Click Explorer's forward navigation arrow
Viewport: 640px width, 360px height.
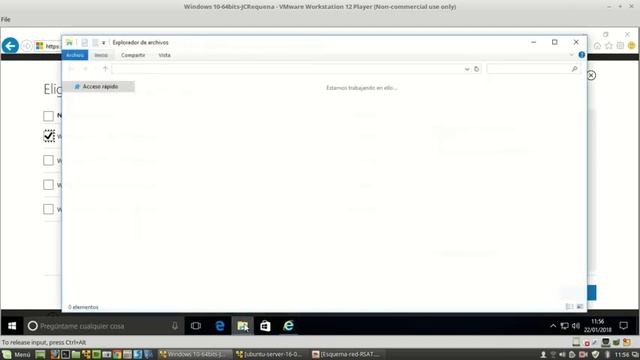(85, 69)
